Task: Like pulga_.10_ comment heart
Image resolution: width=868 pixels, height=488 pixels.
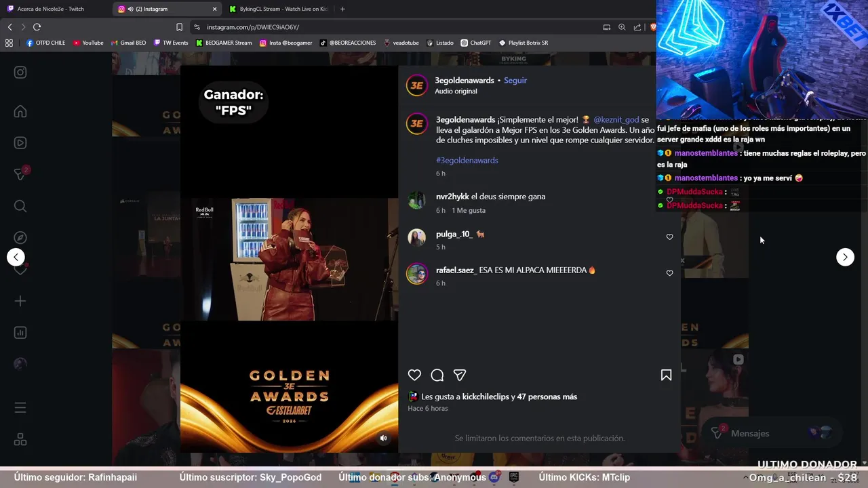Action: coord(669,237)
